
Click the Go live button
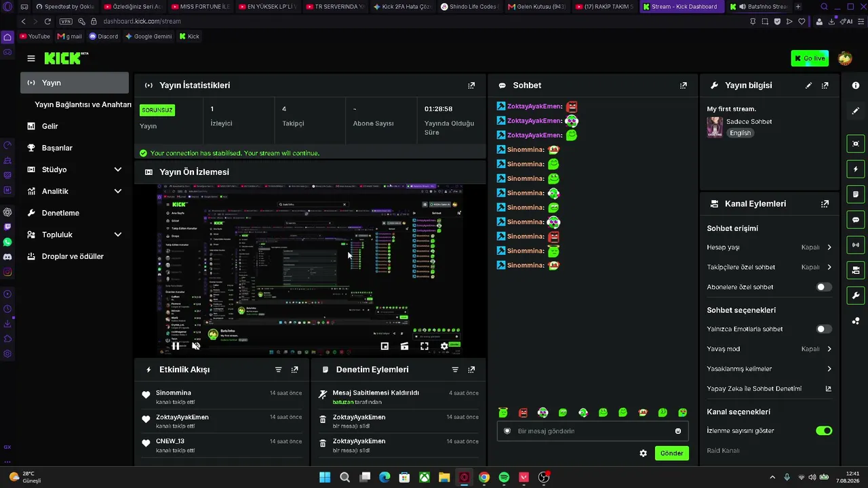click(x=810, y=58)
